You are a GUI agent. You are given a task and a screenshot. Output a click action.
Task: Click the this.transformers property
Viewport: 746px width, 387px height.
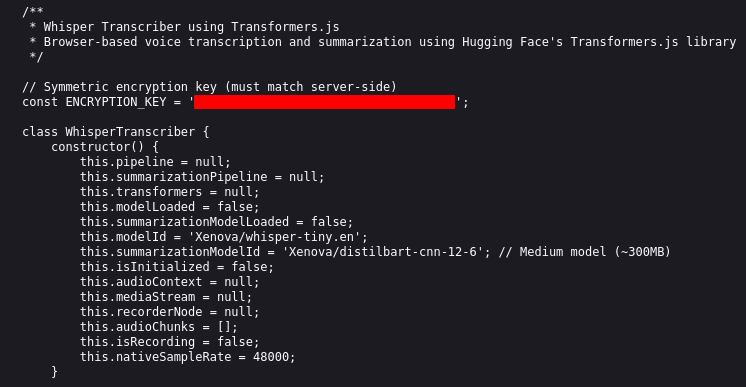pyautogui.click(x=141, y=192)
